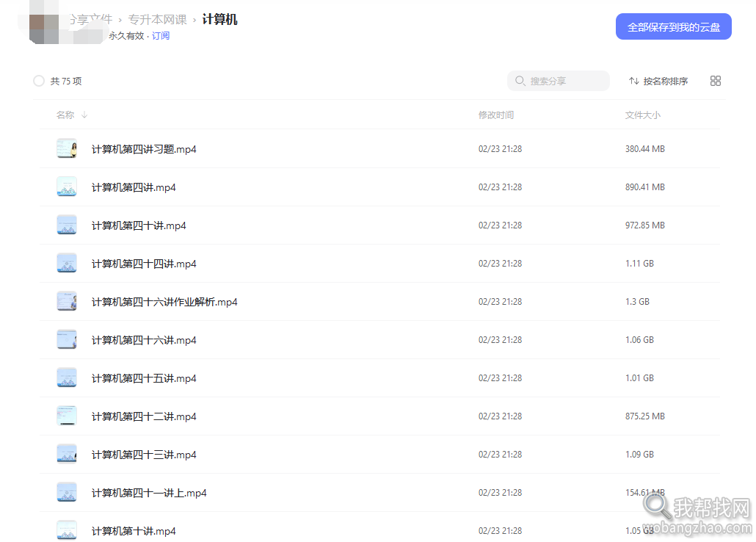Open thumbnail of 计算机第四十二讲.mp4
This screenshot has width=756, height=542.
[67, 416]
